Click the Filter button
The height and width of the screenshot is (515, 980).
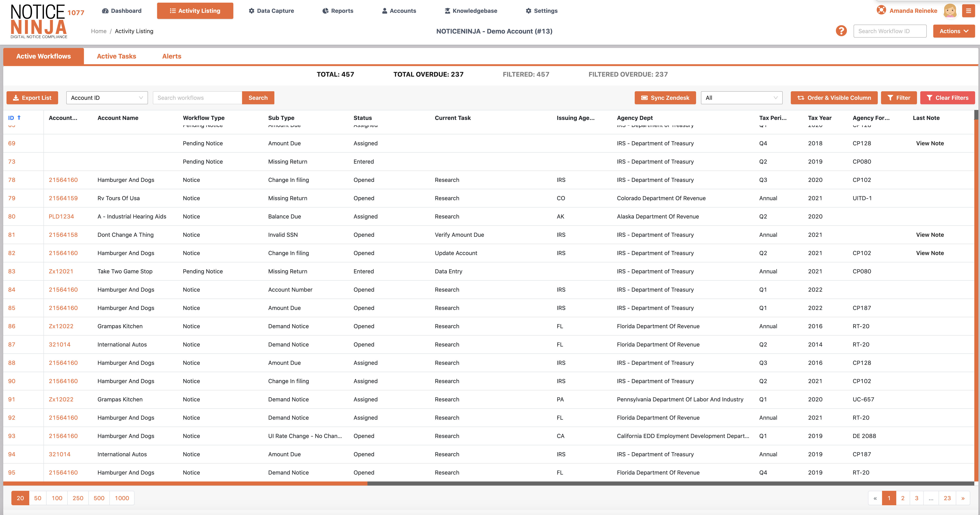(899, 98)
